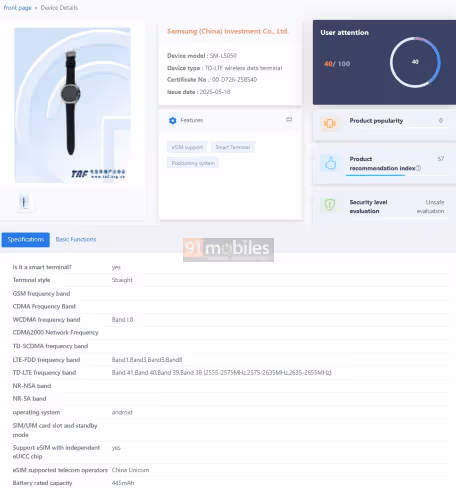Select the Smart Terminal tag

(x=233, y=147)
